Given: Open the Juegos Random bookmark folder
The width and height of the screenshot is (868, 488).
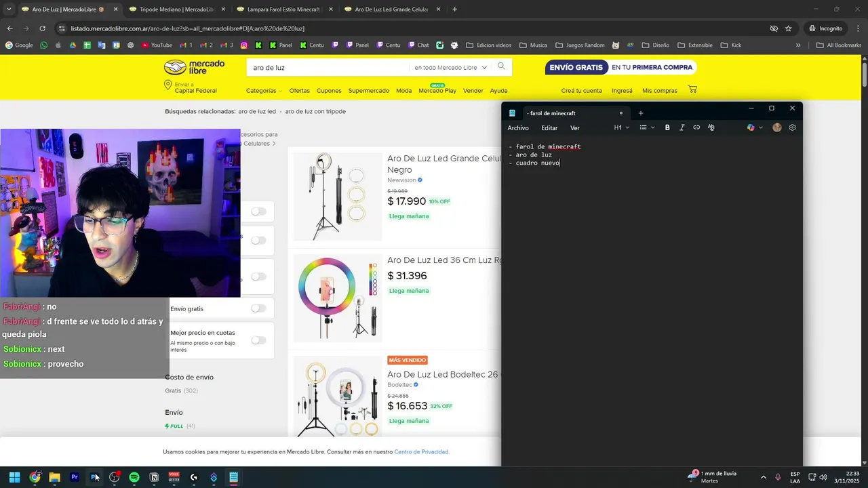Looking at the screenshot, I should tap(580, 45).
